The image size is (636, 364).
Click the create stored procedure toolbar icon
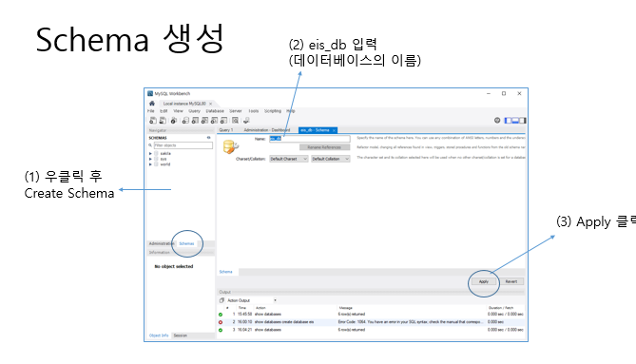pos(214,121)
